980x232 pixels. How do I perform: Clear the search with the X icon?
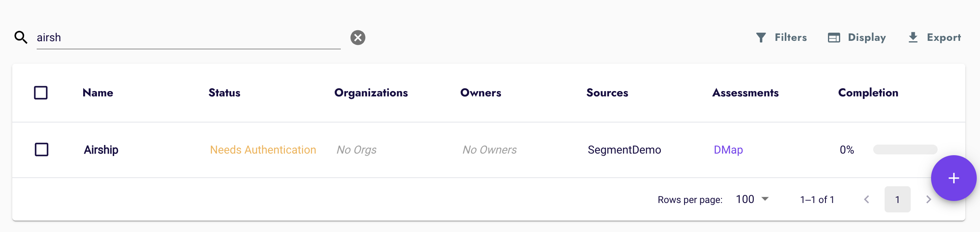tap(358, 38)
